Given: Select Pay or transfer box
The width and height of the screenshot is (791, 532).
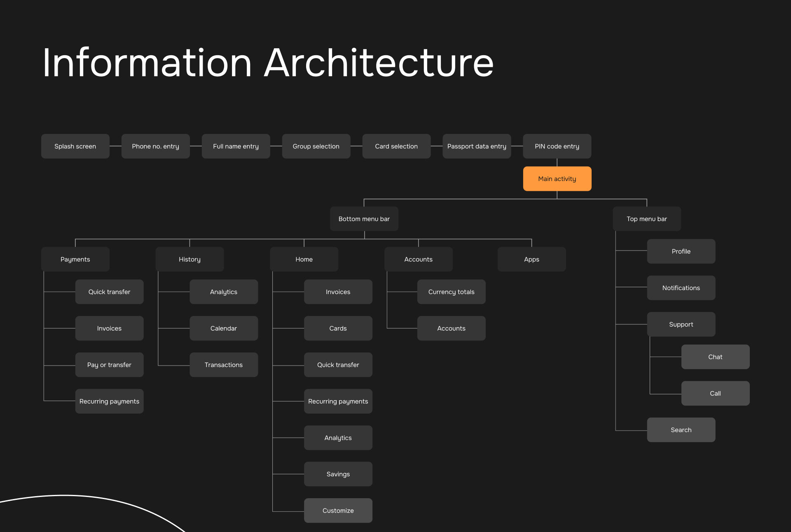Looking at the screenshot, I should tap(109, 365).
